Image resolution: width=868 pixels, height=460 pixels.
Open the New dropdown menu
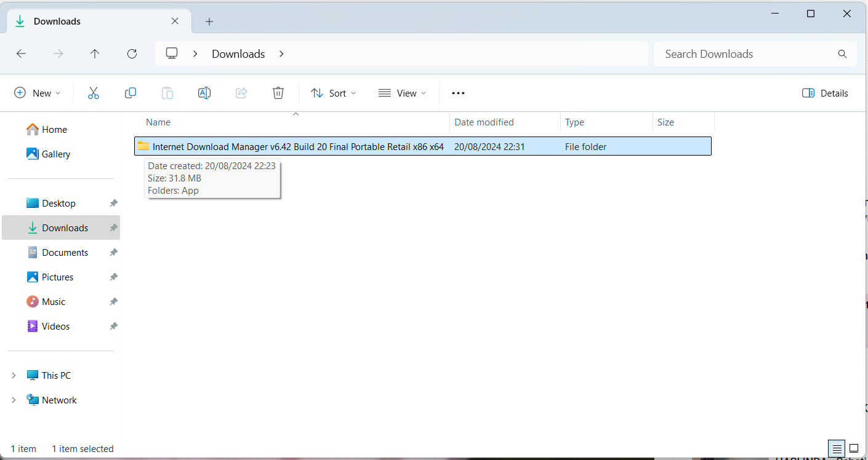[38, 93]
